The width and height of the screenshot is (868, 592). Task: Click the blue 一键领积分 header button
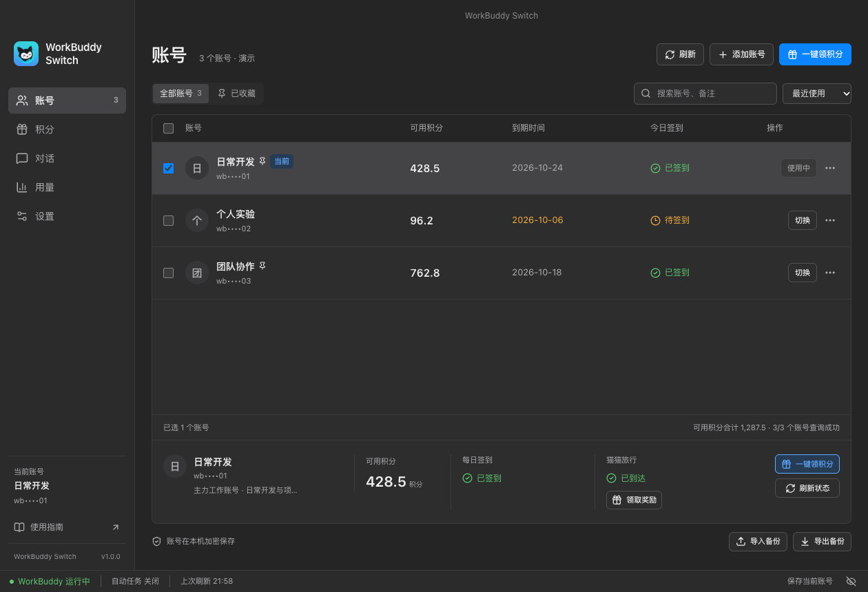coord(815,54)
